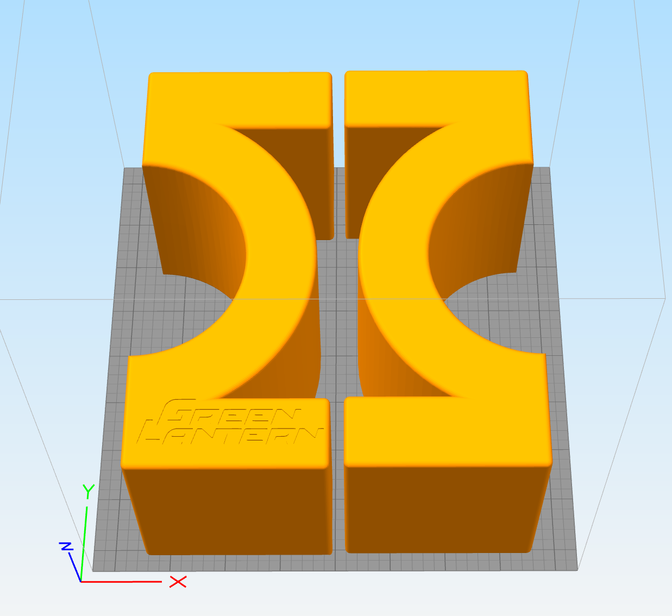Click the green Y axis label

[89, 491]
